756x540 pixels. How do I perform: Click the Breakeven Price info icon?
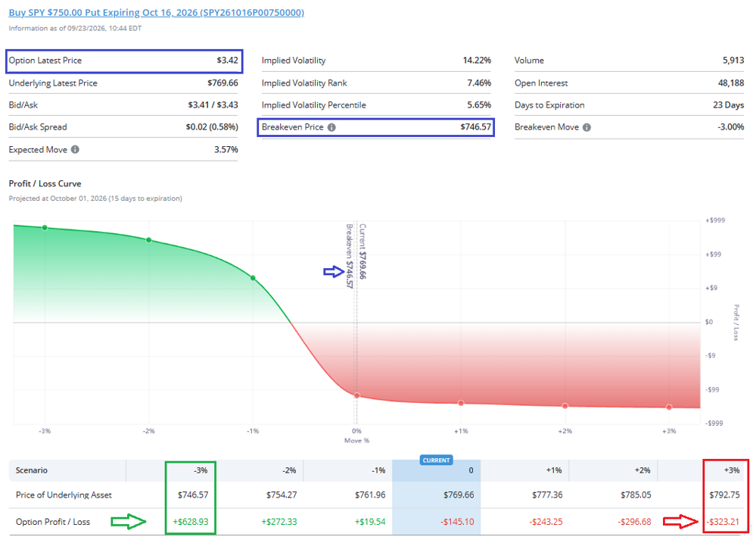pyautogui.click(x=331, y=127)
